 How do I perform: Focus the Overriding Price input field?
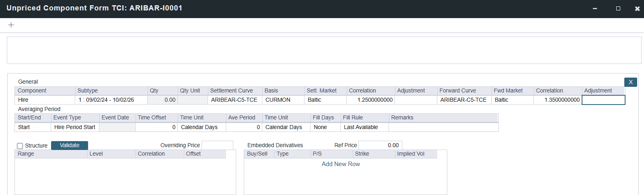point(217,145)
